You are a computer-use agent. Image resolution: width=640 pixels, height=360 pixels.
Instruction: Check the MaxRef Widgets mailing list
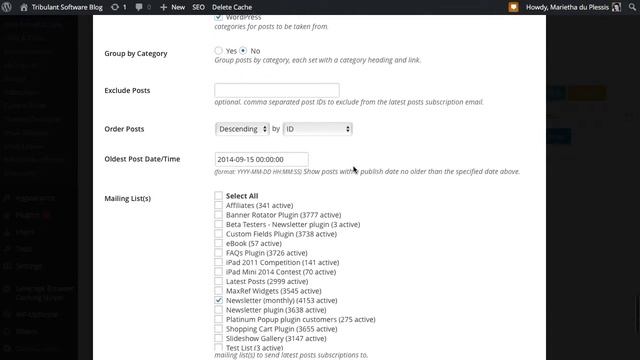coord(219,291)
